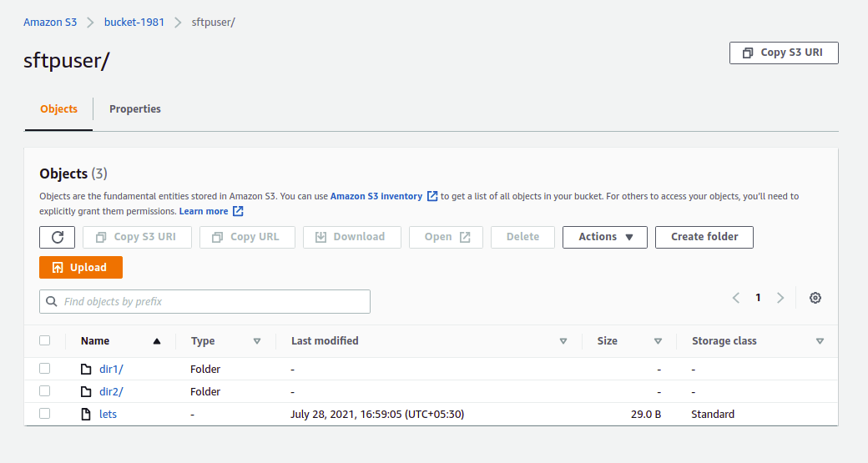Open the dir2/ folder link

(x=111, y=391)
